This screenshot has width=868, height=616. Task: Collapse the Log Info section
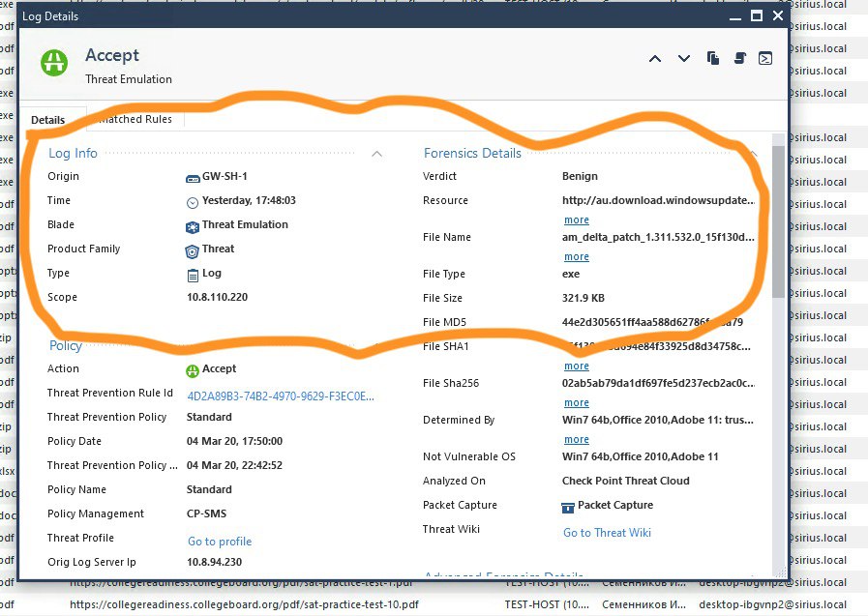(x=377, y=154)
